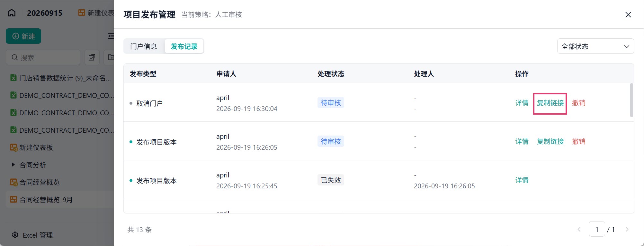Close the 项目发布管理 dialog
This screenshot has height=246, width=644.
[628, 14]
